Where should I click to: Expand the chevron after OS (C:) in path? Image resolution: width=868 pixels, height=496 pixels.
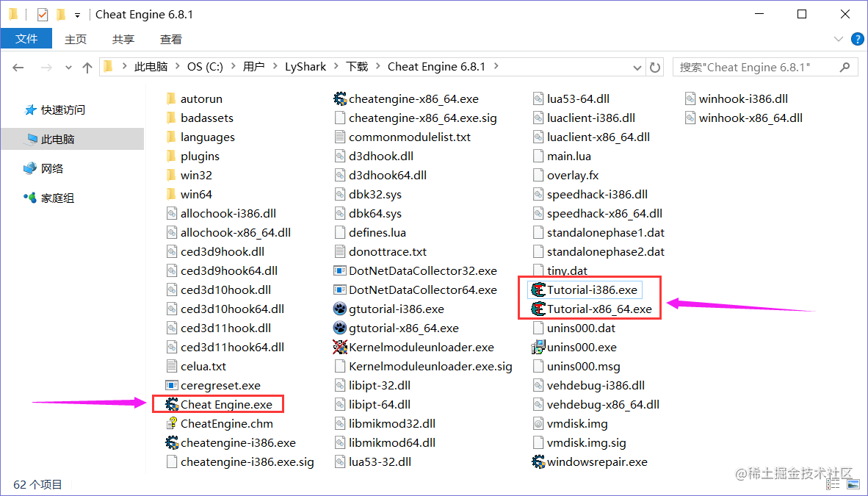[x=233, y=67]
